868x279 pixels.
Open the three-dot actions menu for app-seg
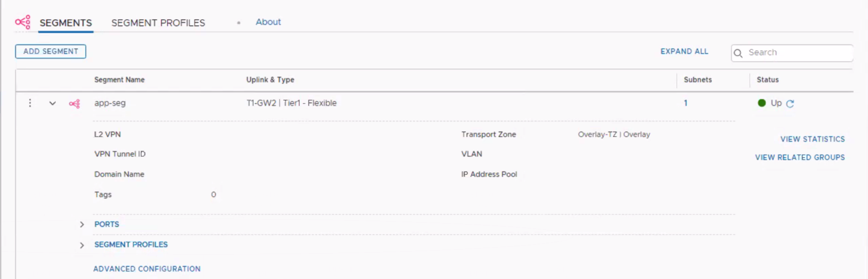click(30, 103)
